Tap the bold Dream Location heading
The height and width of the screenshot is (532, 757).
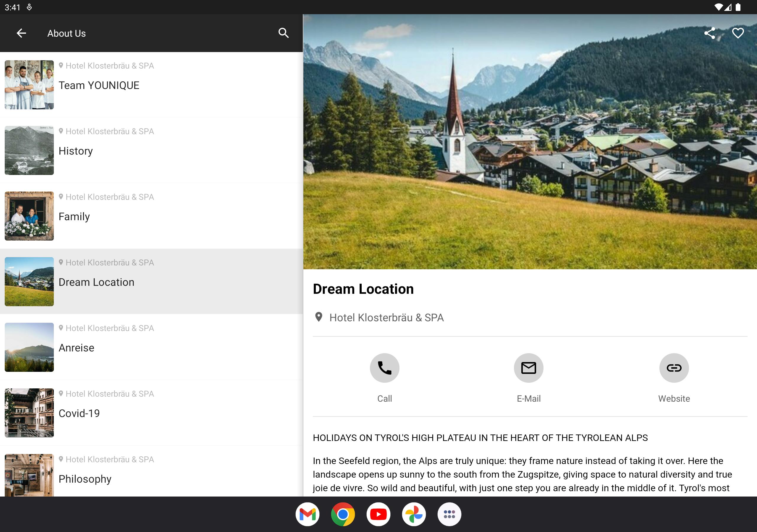(363, 289)
